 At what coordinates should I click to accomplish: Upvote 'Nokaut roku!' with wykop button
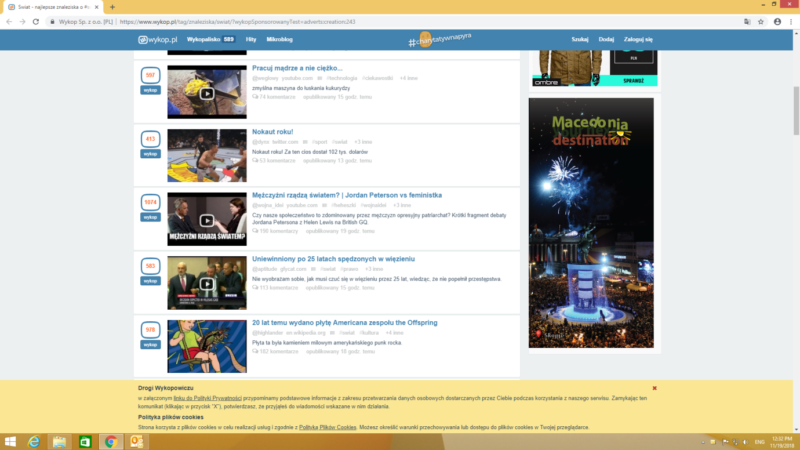click(151, 154)
